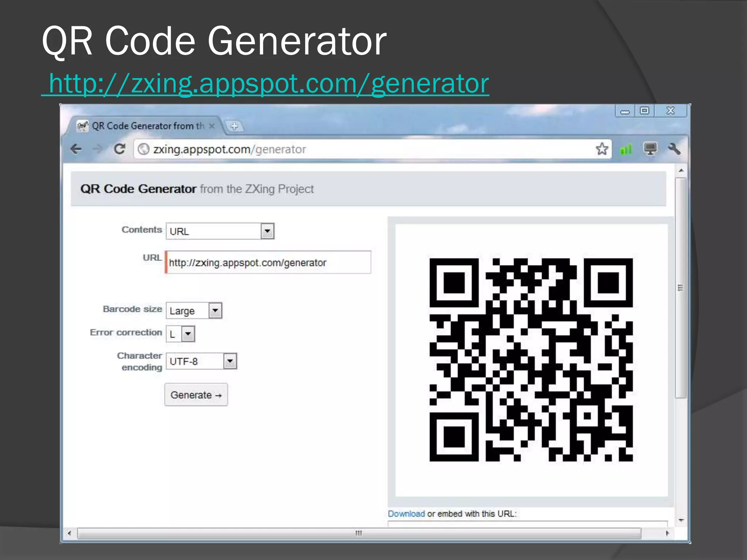Click the 'QR Code Generator' page heading
This screenshot has height=560, width=747.
point(138,189)
